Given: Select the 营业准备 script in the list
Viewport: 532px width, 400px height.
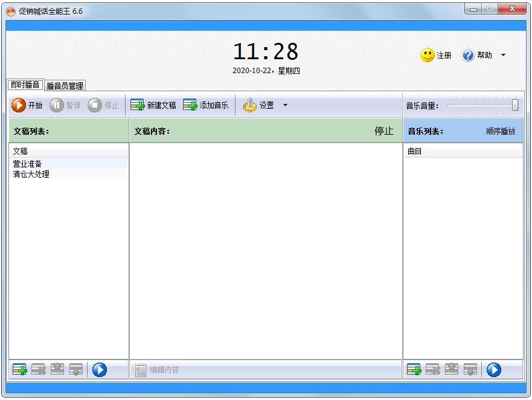Looking at the screenshot, I should point(28,164).
